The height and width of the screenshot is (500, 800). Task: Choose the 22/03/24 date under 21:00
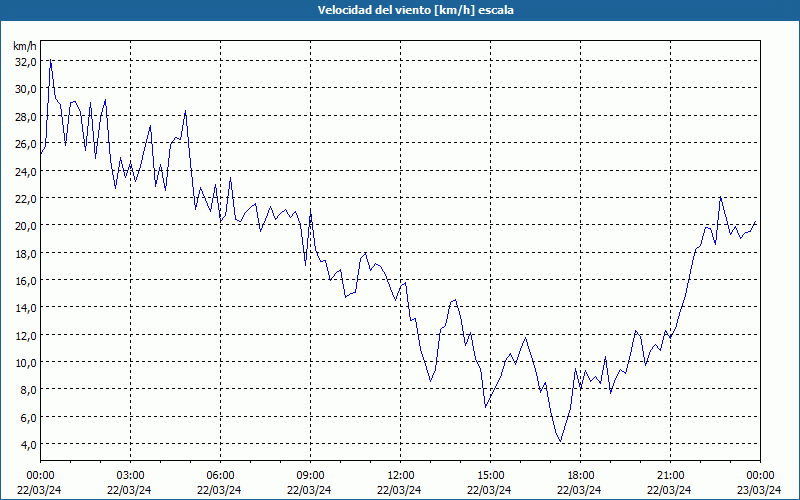(x=670, y=490)
